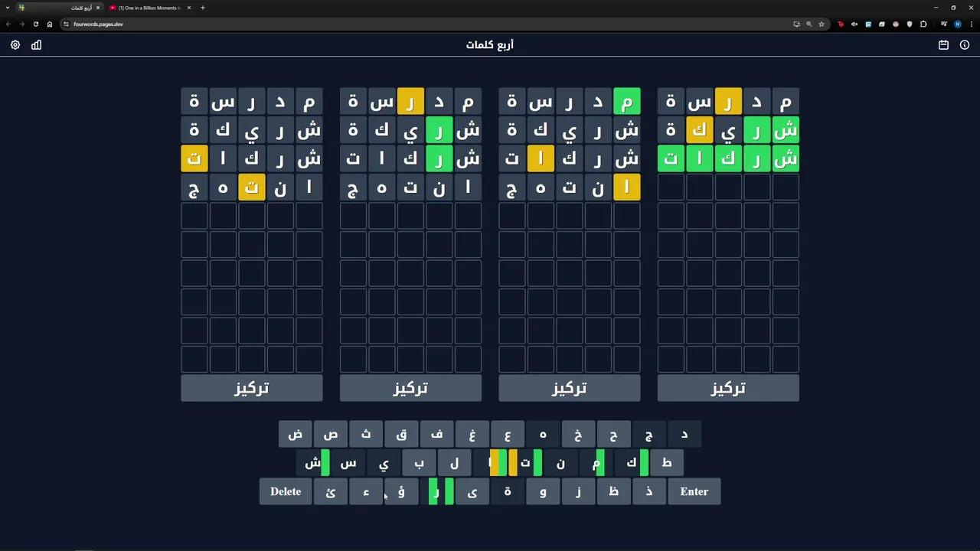Image resolution: width=980 pixels, height=551 pixels.
Task: Tap the ج key on keyboard
Action: click(x=648, y=434)
